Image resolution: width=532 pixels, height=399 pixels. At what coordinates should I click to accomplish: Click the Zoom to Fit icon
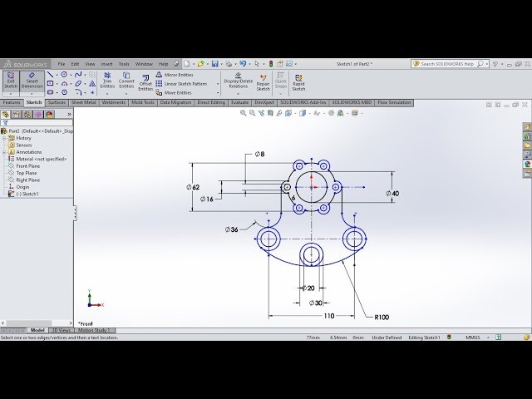(x=243, y=113)
